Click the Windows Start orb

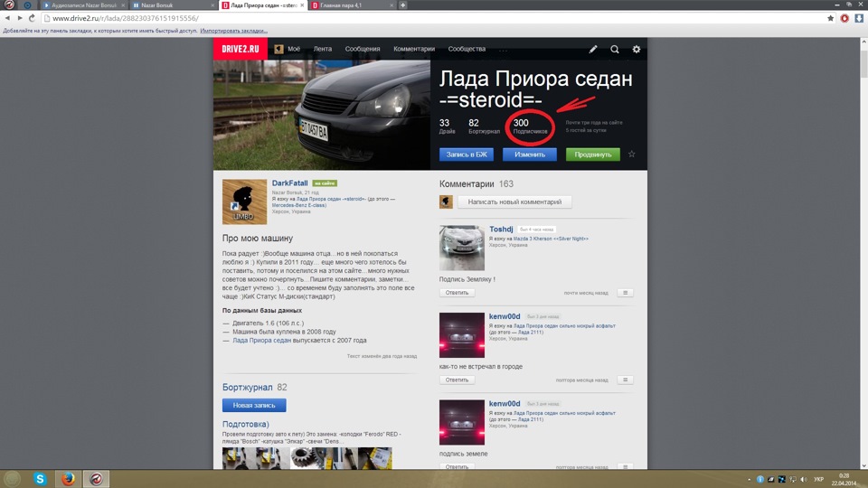coord(12,479)
